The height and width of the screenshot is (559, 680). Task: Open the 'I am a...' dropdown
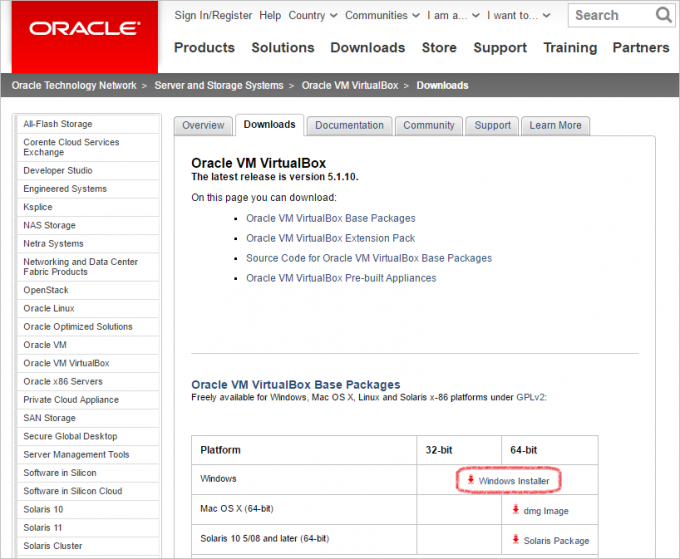(453, 16)
